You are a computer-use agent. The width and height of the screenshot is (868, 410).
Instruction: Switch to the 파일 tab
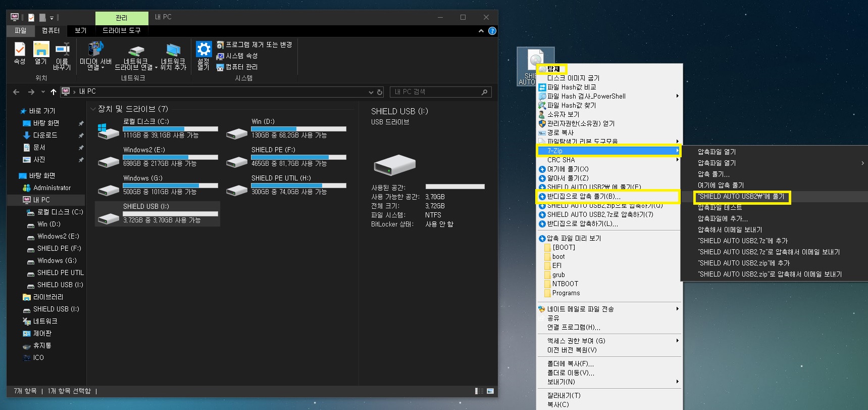coord(20,31)
